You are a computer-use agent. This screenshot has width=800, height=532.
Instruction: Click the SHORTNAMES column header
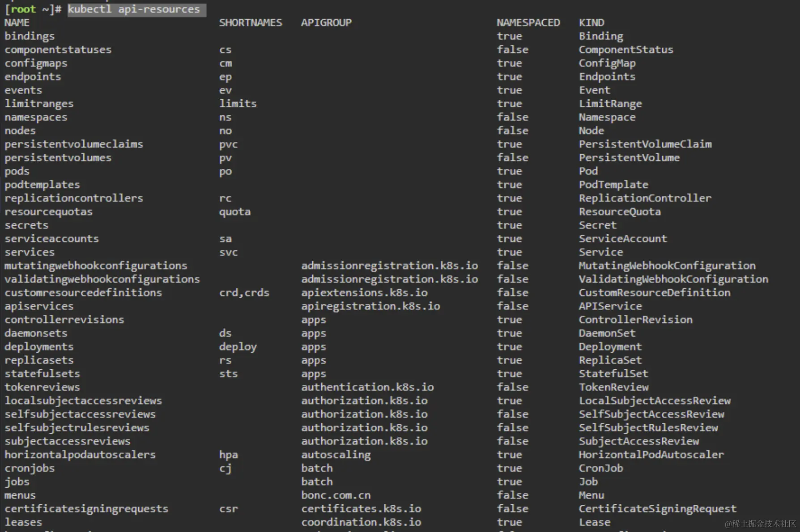251,23
